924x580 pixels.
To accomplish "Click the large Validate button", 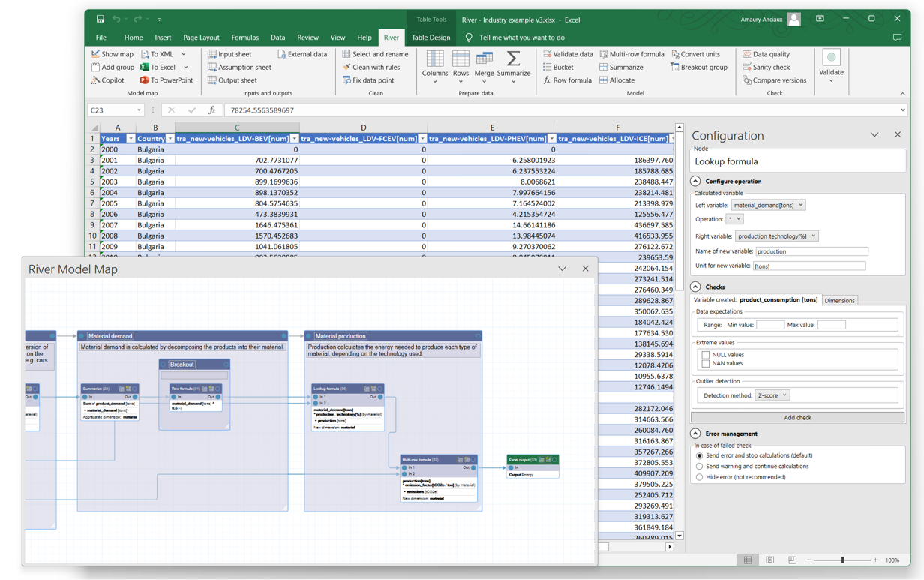I will [x=831, y=65].
